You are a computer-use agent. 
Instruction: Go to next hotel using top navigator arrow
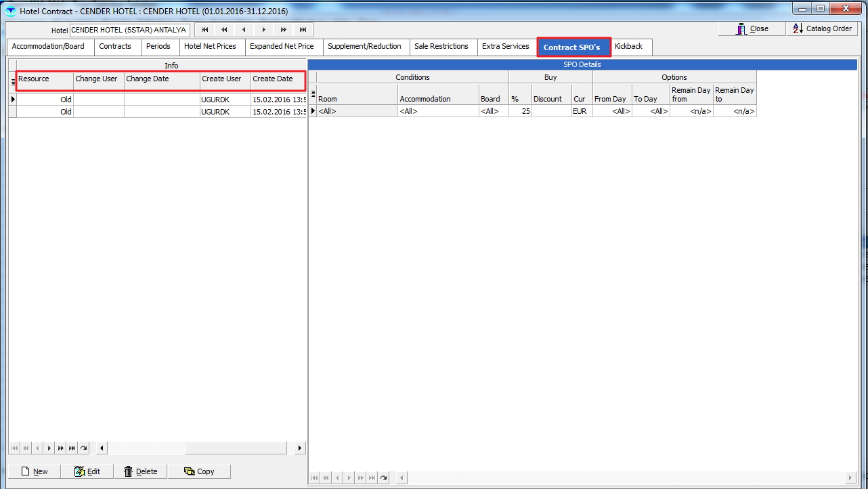click(263, 30)
